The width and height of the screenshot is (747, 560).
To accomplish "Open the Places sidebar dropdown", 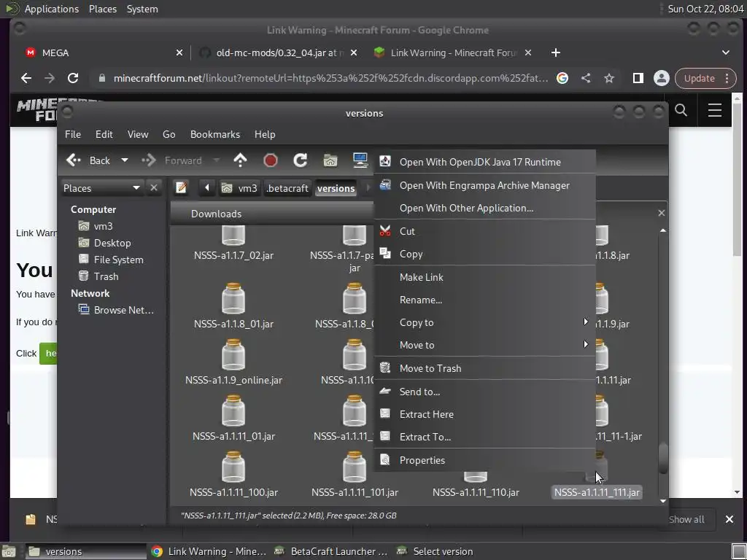I will coord(101,188).
